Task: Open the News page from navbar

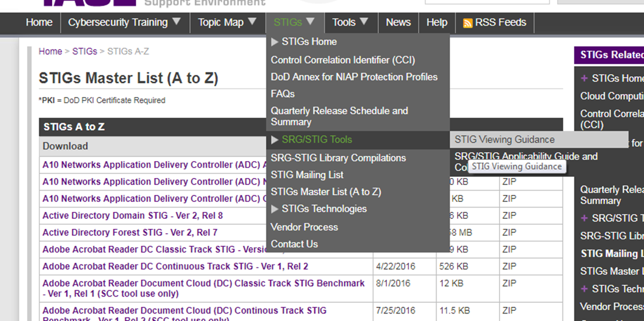Action: click(x=398, y=23)
